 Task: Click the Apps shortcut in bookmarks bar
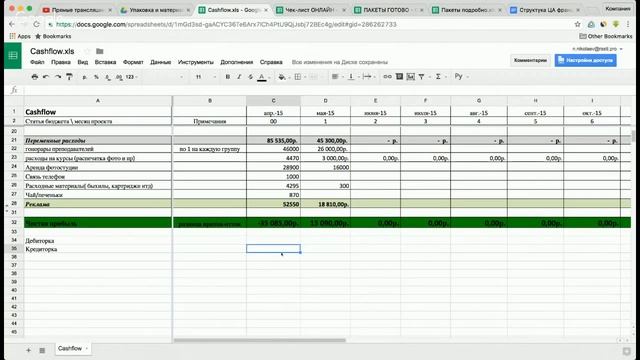click(20, 36)
